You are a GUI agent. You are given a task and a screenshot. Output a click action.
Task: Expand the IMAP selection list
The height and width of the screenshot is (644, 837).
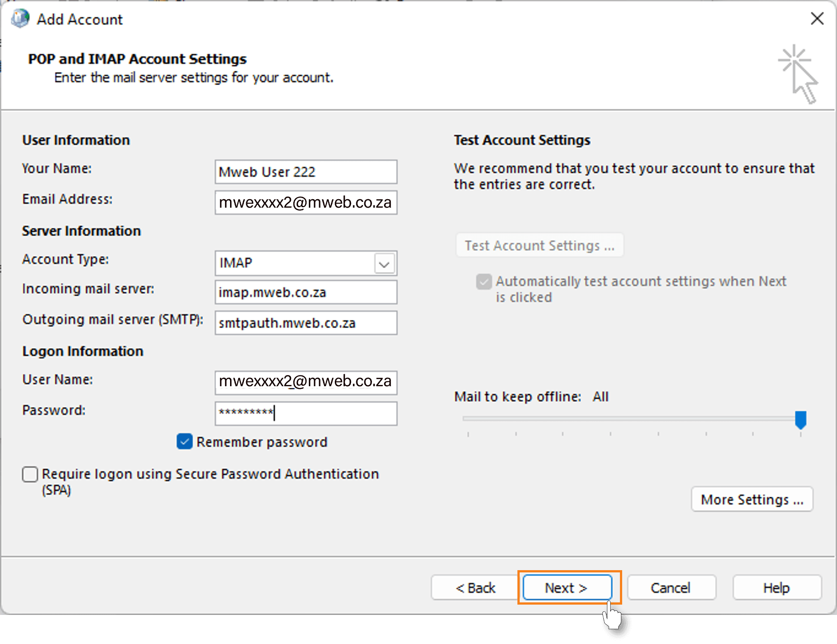coord(384,263)
